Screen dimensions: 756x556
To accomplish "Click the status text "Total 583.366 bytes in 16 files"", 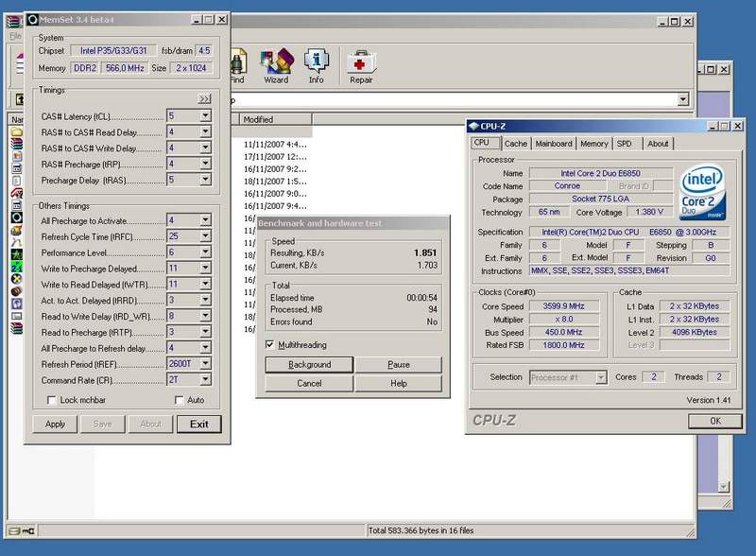I will coord(421,530).
